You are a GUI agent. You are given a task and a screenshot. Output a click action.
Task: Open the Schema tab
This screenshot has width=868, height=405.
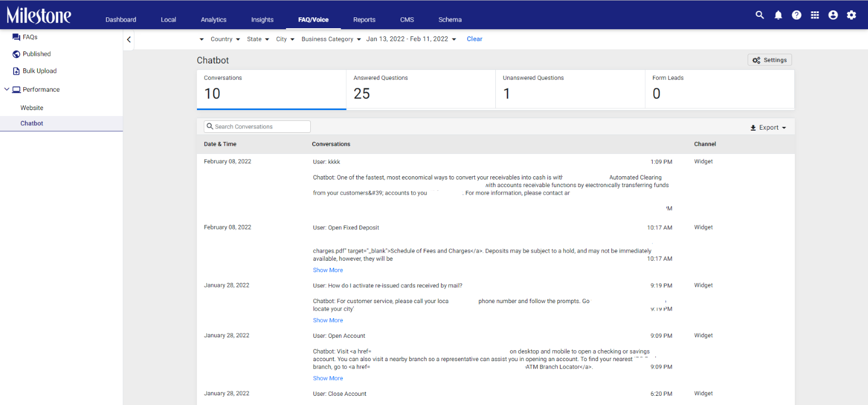pyautogui.click(x=450, y=20)
